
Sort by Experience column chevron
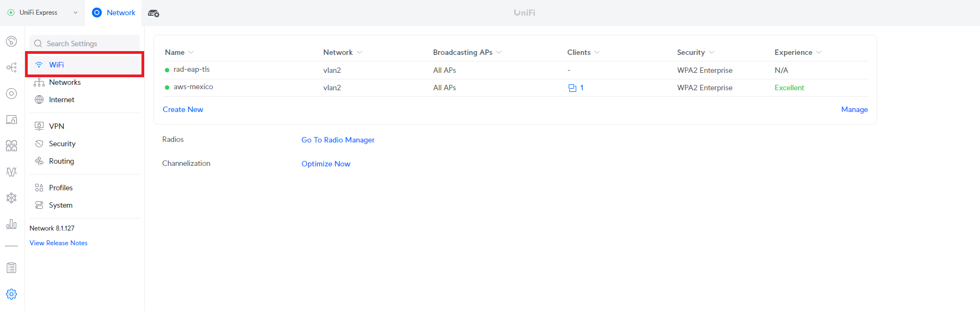[819, 52]
